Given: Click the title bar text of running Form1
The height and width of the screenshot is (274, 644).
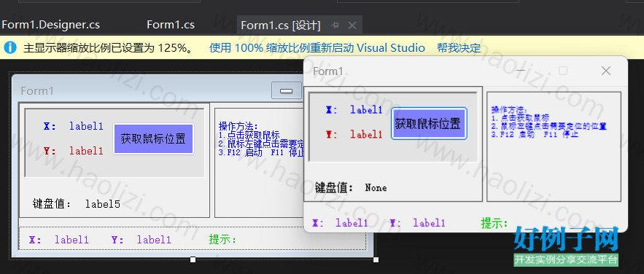Looking at the screenshot, I should tap(327, 71).
